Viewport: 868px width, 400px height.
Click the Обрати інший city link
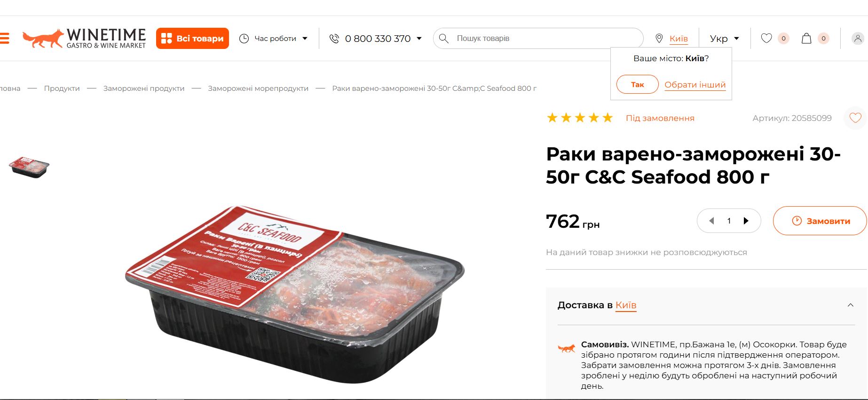coord(695,85)
